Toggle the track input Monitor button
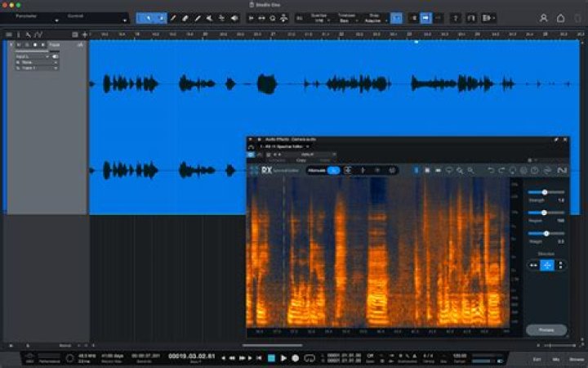 42,45
